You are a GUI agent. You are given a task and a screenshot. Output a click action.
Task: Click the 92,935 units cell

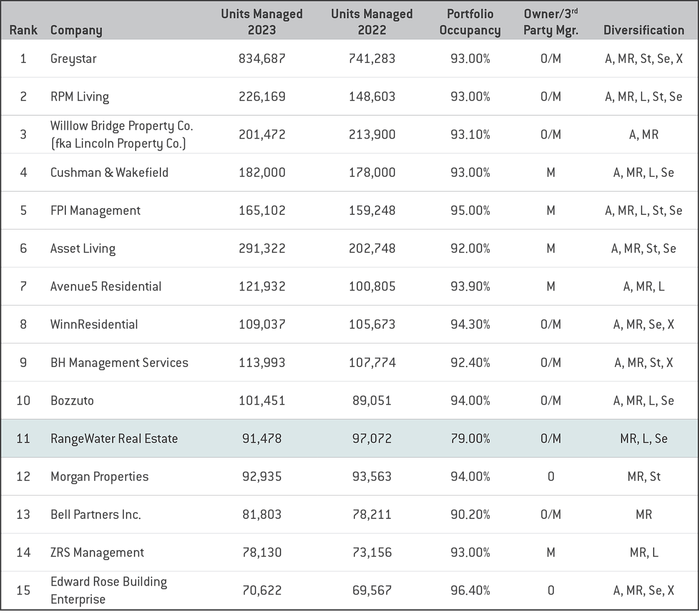pyautogui.click(x=262, y=477)
